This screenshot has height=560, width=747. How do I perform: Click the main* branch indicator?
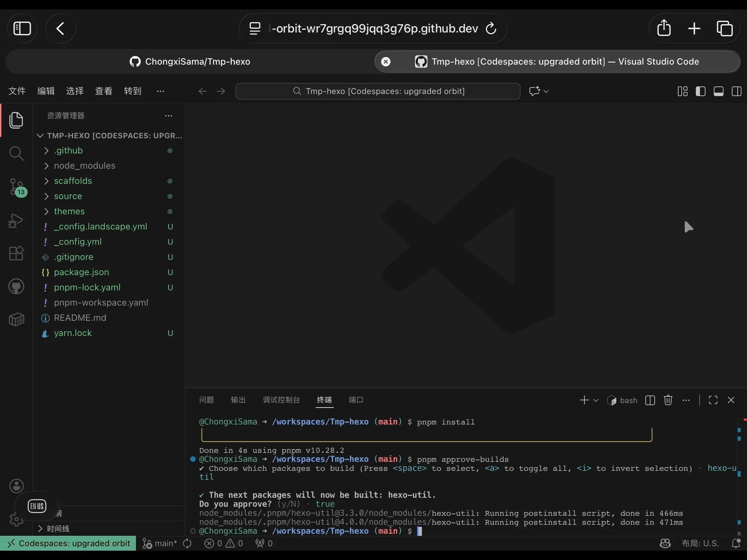[x=160, y=543]
